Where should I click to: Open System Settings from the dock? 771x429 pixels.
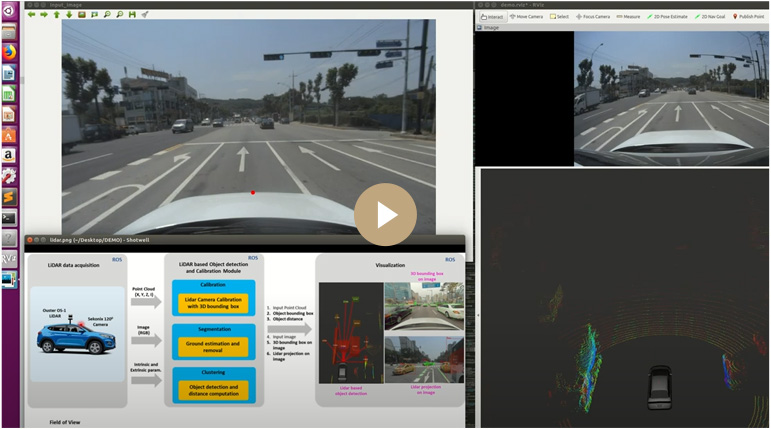pyautogui.click(x=9, y=176)
